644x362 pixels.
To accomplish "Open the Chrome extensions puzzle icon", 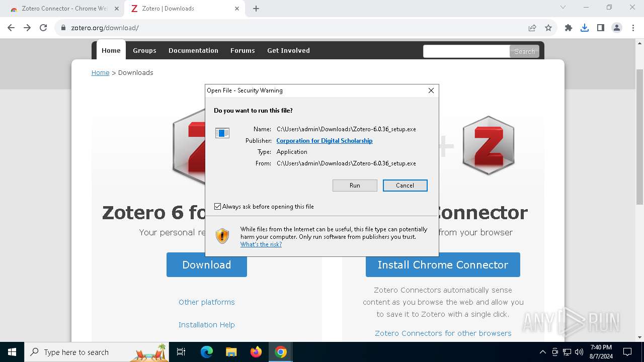I will (x=569, y=28).
